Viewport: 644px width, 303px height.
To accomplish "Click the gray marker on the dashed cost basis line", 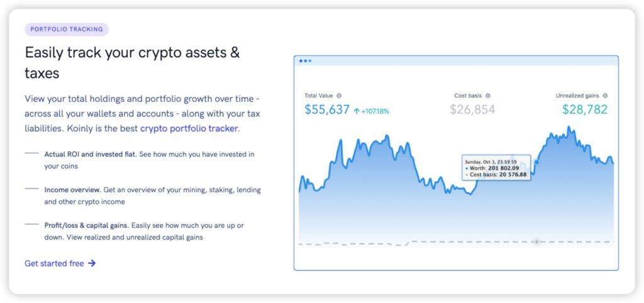I will point(536,241).
